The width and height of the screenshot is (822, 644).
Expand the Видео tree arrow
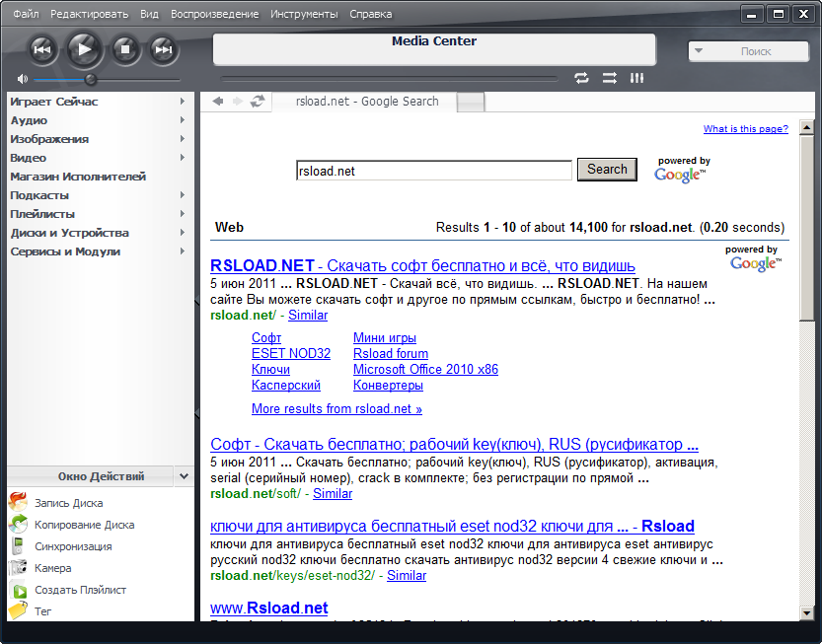(x=182, y=157)
